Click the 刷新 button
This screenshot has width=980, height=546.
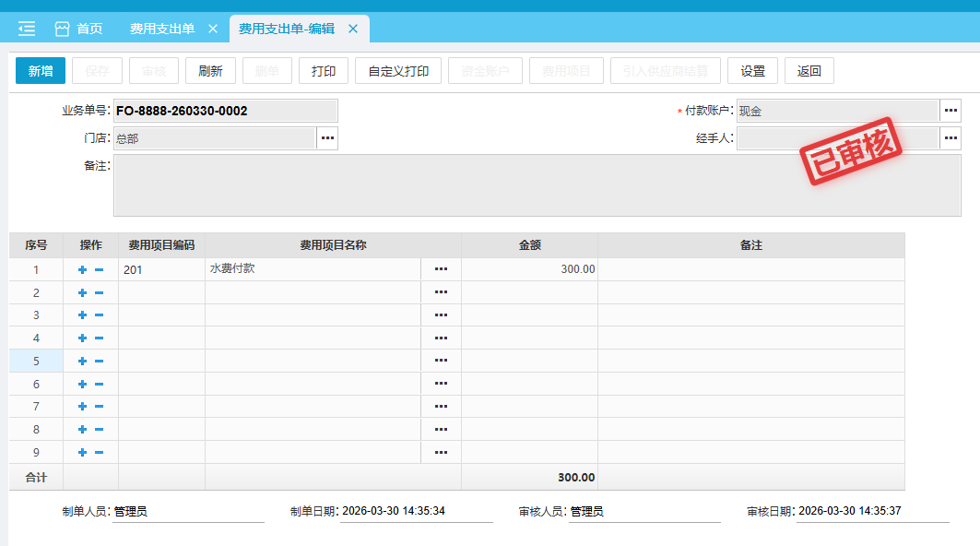[x=211, y=71]
